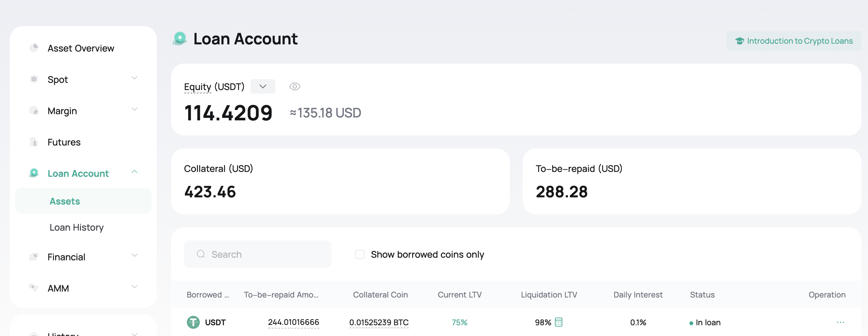Click the to-be-repaid amount 244.01016666

pyautogui.click(x=294, y=322)
